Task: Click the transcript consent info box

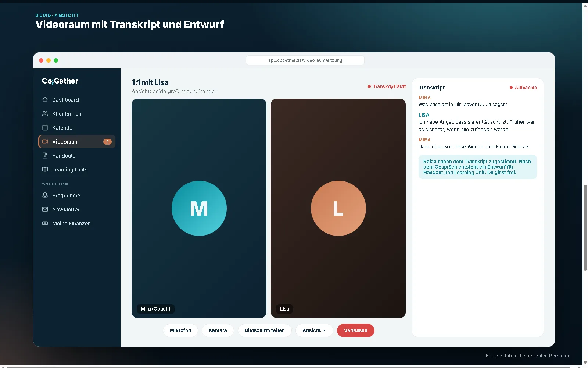Action: [x=478, y=167]
